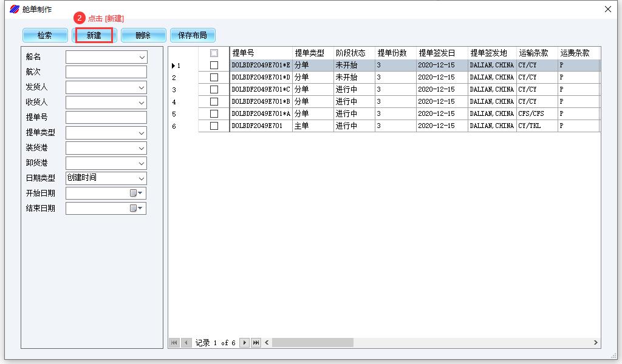Open calendar picker for 开始日期

click(x=135, y=193)
